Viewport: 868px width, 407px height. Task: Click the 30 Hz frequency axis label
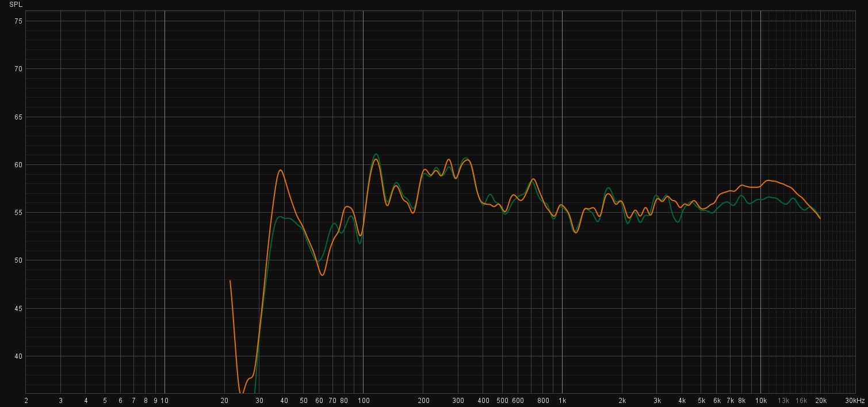tap(259, 401)
